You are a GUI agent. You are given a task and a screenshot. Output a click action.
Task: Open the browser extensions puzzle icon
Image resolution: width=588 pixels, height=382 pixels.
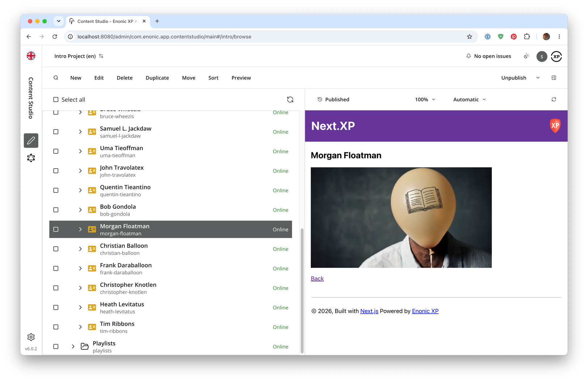tap(527, 37)
